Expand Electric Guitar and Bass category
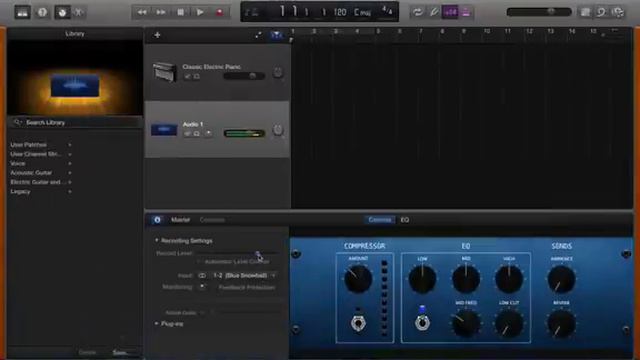Screen dimensions: 640x360 [x=41, y=182]
